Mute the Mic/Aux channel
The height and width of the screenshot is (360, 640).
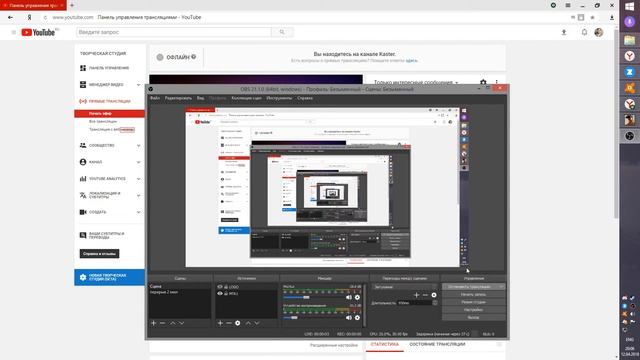(x=349, y=298)
